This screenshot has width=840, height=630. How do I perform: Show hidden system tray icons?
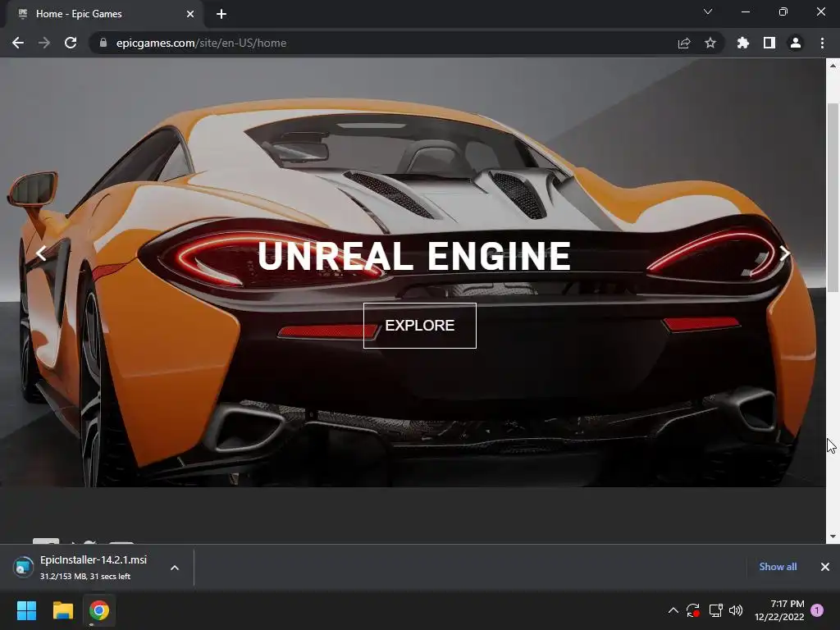pyautogui.click(x=673, y=610)
